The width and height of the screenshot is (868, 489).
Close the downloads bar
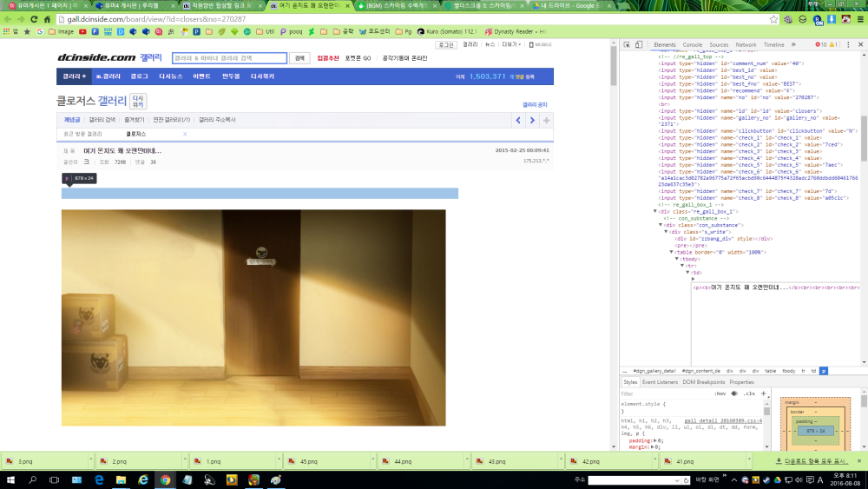point(860,461)
